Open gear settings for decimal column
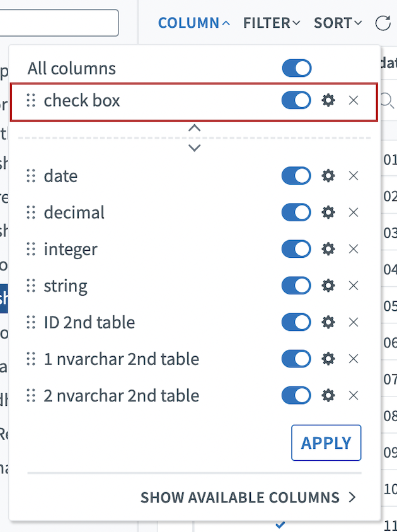The height and width of the screenshot is (532, 397). 328,212
